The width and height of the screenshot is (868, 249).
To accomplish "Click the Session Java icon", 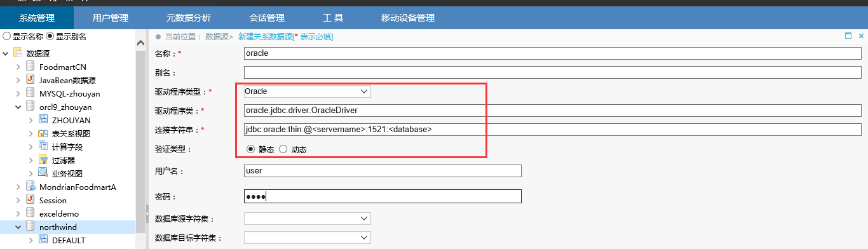I will click(30, 200).
